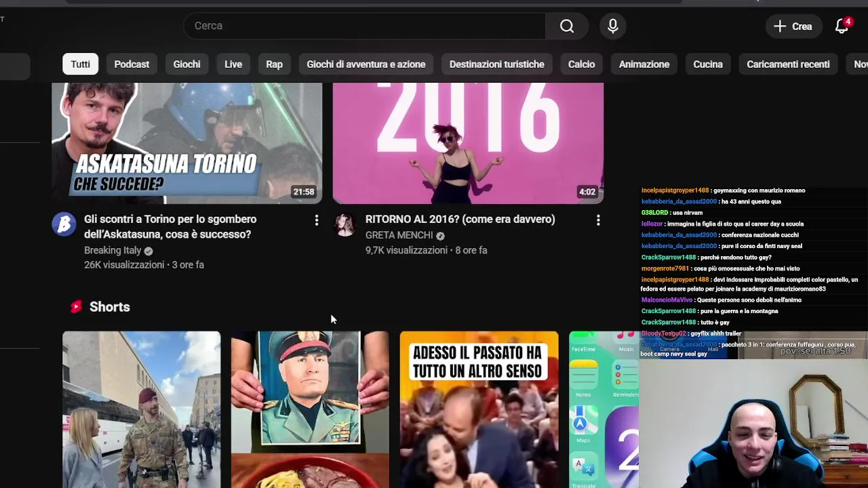Select the Live filter chip

point(233,64)
